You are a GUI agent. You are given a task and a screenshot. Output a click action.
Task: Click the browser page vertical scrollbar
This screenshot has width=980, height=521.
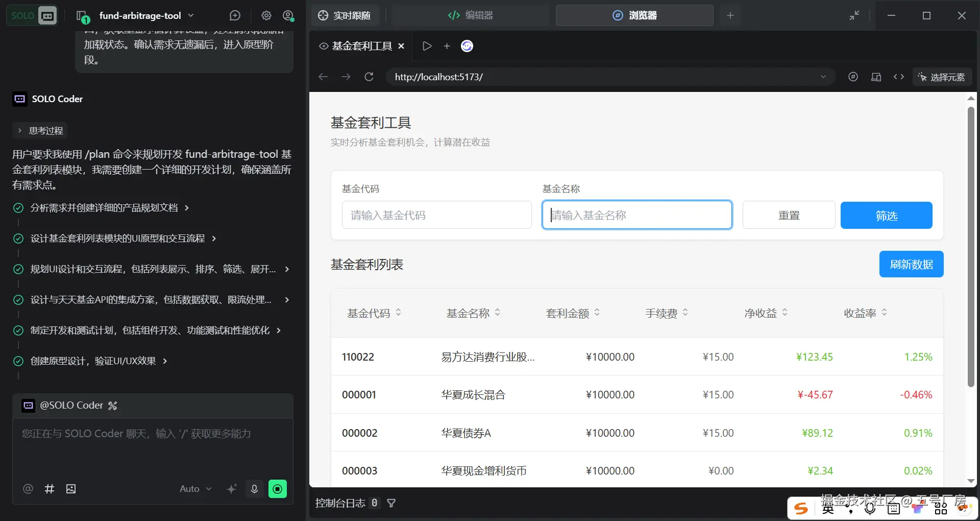971,246
